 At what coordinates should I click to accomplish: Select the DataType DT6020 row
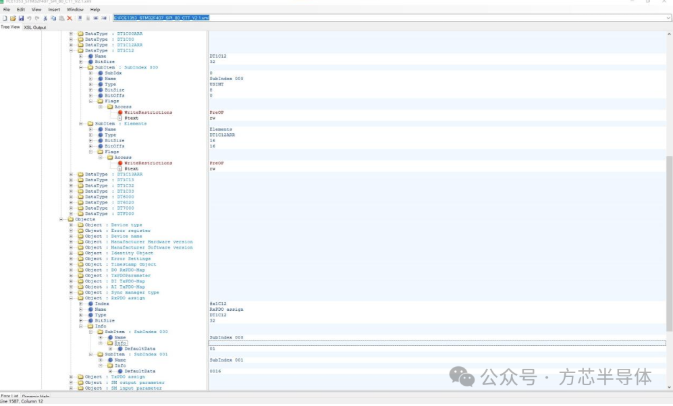(x=109, y=203)
